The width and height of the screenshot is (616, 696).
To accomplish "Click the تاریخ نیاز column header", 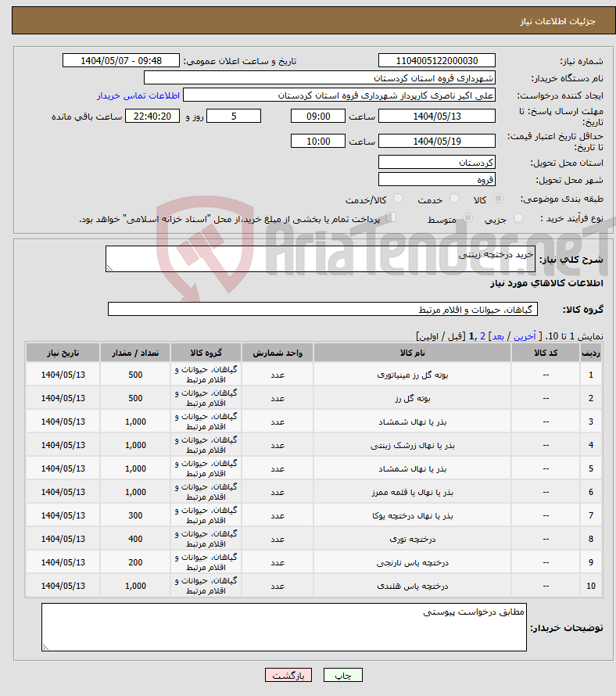I will (x=63, y=353).
